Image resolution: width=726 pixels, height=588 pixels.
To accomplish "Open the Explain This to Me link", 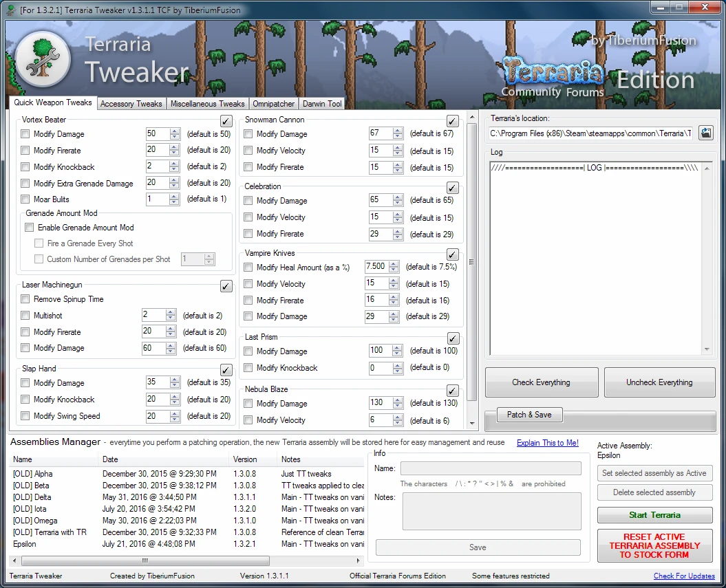I will point(547,443).
